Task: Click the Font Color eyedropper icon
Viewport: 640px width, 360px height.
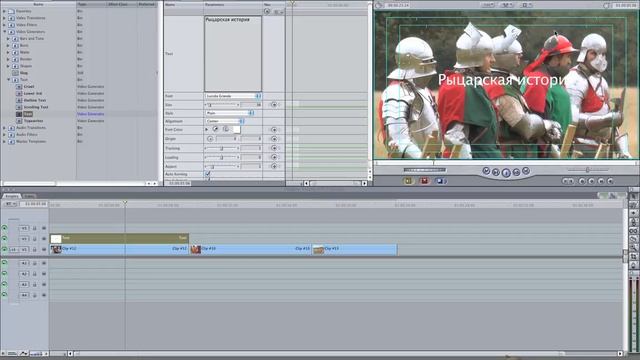Action: [x=216, y=129]
